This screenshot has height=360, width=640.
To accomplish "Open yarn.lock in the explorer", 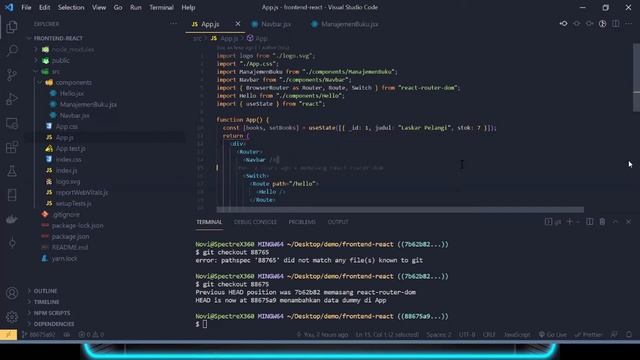I will tap(64, 258).
